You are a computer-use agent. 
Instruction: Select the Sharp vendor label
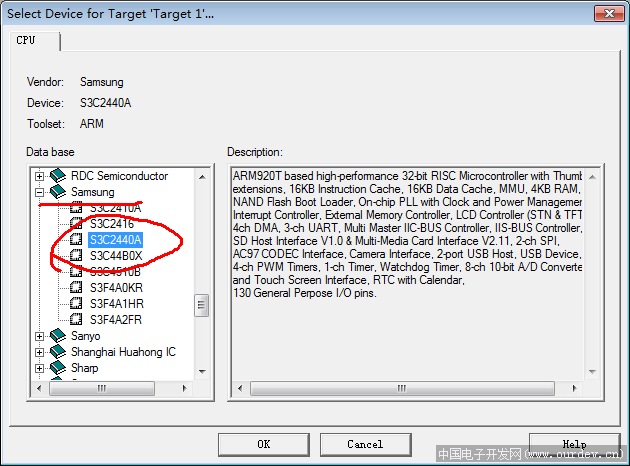click(85, 368)
